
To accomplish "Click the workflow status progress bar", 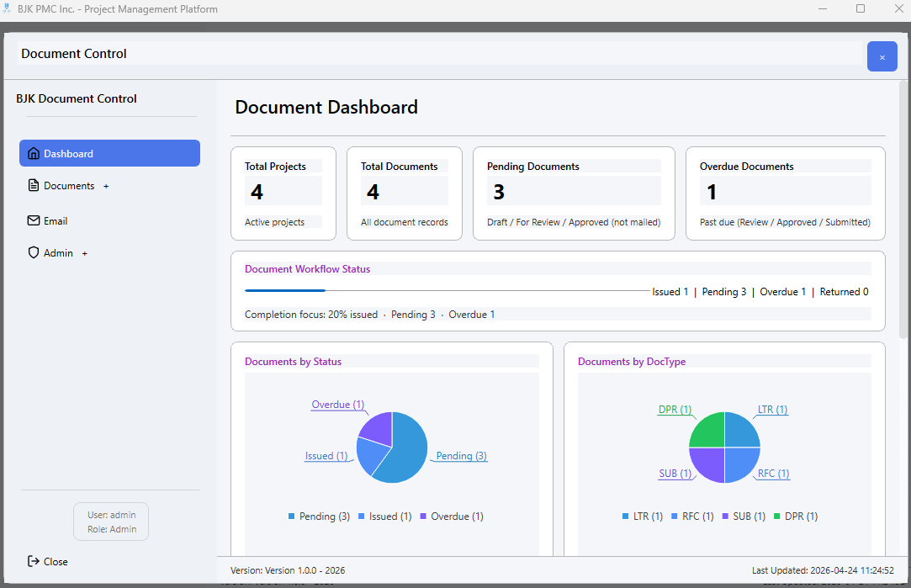I will 448,290.
